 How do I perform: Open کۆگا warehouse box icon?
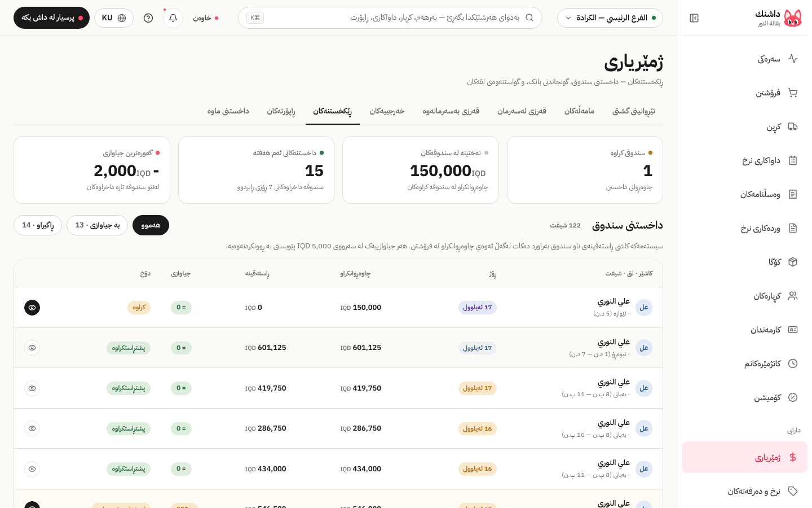[x=793, y=262]
